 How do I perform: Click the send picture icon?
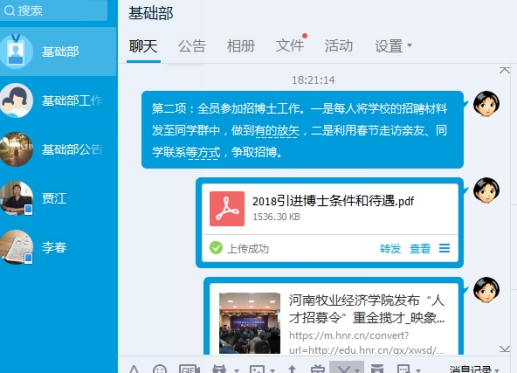257,369
